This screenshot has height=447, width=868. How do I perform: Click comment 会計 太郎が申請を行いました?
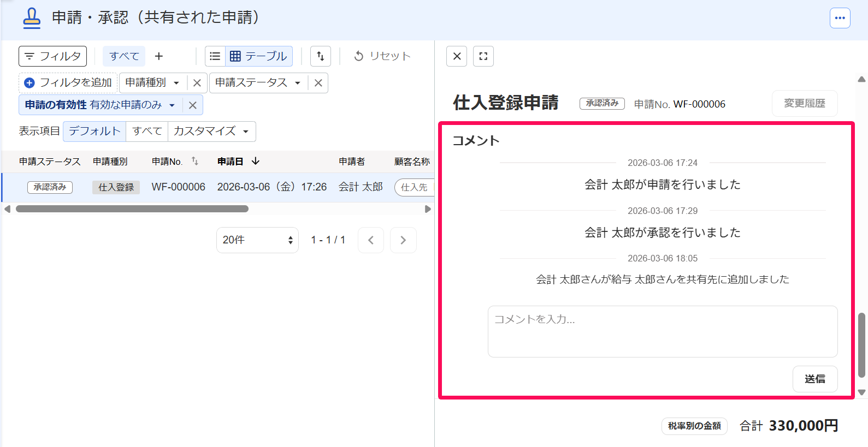click(663, 184)
